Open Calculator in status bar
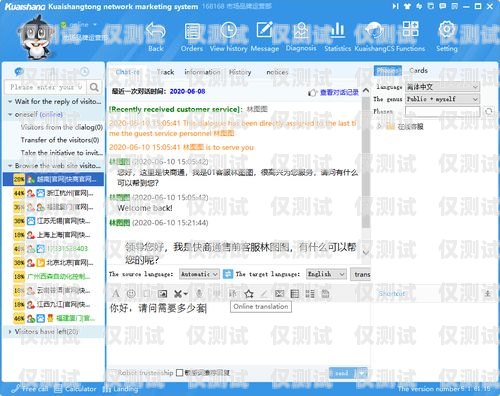This screenshot has width=500, height=396. [75, 389]
